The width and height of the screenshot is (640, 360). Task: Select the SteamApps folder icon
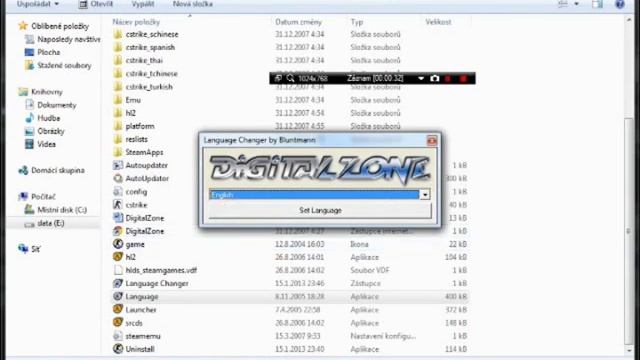pos(118,152)
